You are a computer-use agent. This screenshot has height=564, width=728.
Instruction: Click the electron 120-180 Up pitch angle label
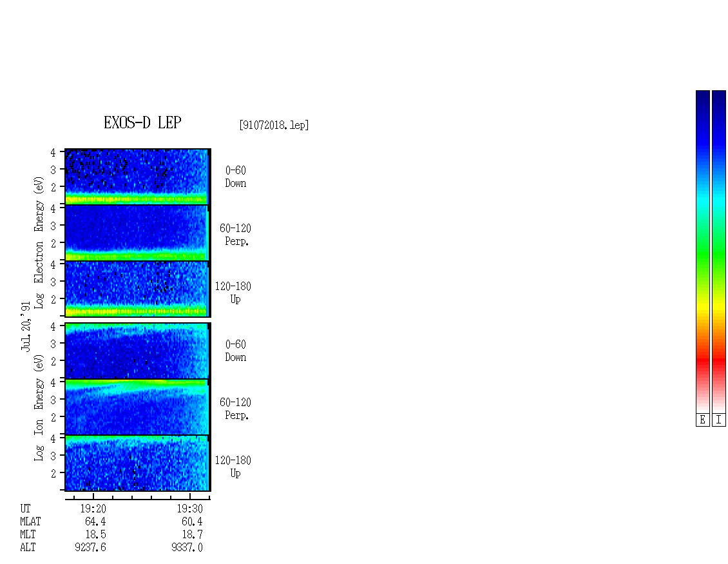point(233,293)
